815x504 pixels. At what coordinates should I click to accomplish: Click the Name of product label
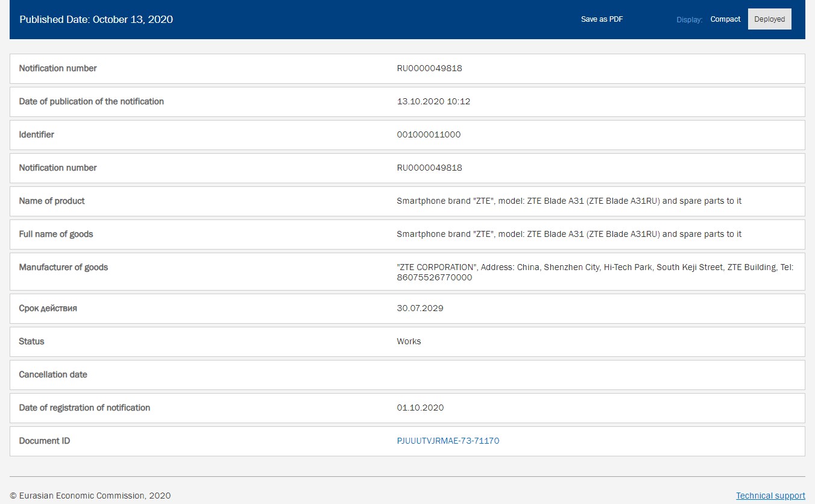(52, 201)
